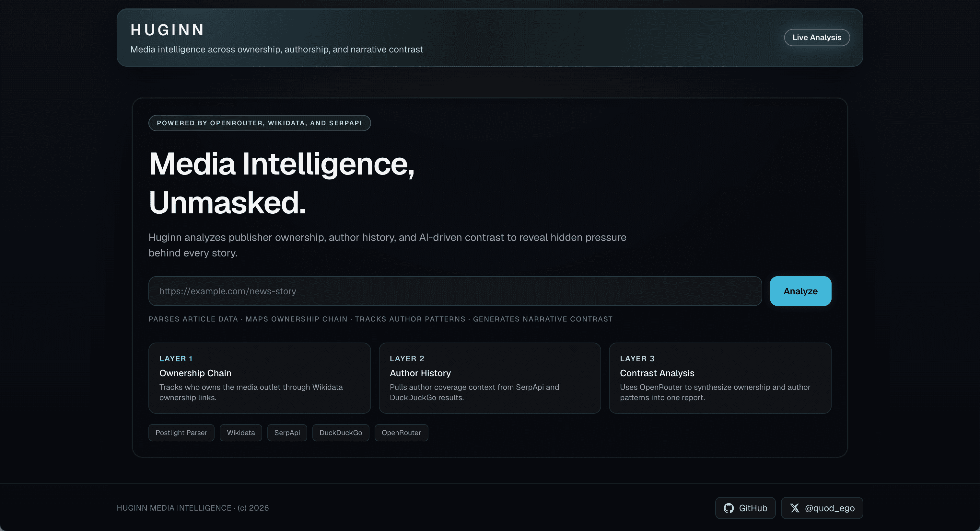This screenshot has width=980, height=531.
Task: Select the Layer 3 Contrast Analysis card
Action: point(720,378)
